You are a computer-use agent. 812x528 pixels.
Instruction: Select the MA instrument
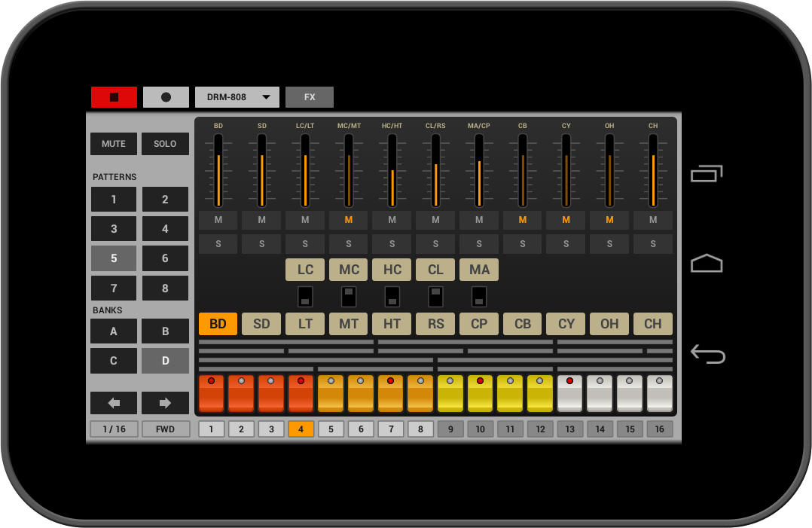click(x=479, y=270)
